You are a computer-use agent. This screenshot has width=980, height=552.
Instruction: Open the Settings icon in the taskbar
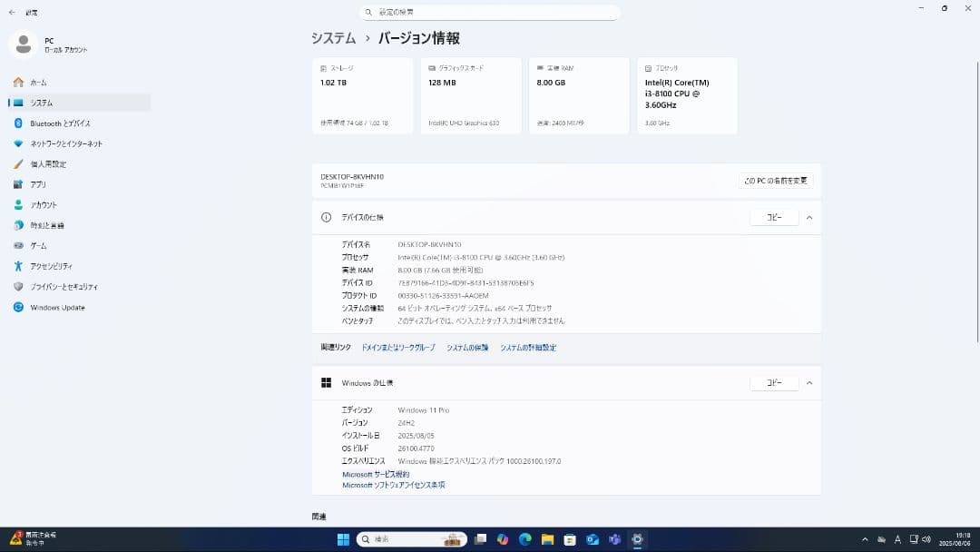638,539
